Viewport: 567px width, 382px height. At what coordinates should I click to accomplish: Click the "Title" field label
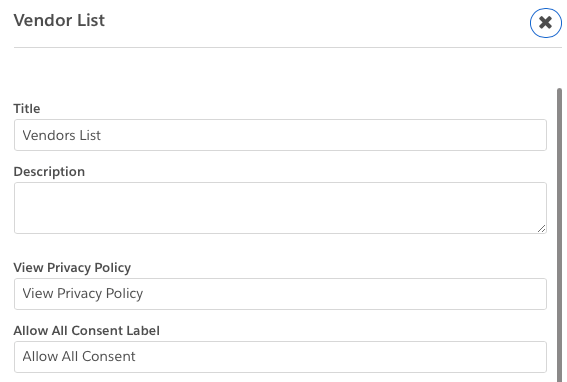pos(27,109)
